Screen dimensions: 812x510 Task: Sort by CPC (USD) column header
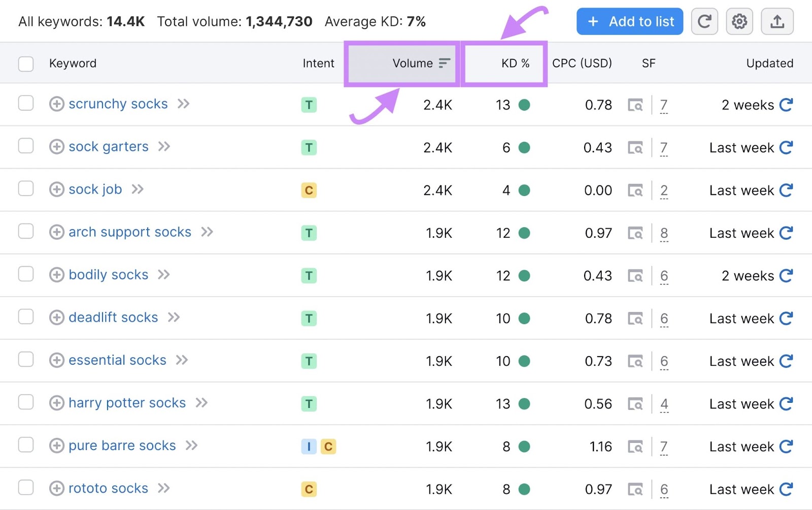coord(582,63)
